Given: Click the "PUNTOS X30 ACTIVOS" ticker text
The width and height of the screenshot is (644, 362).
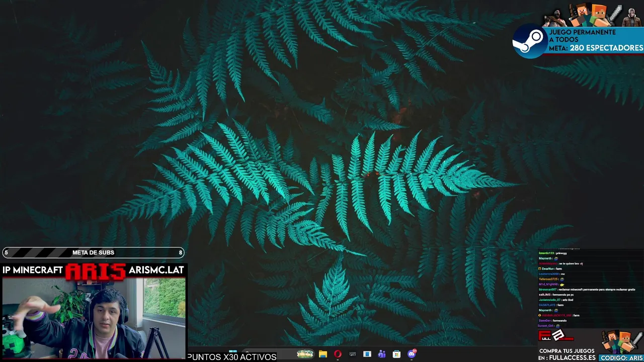Looking at the screenshot, I should 232,357.
